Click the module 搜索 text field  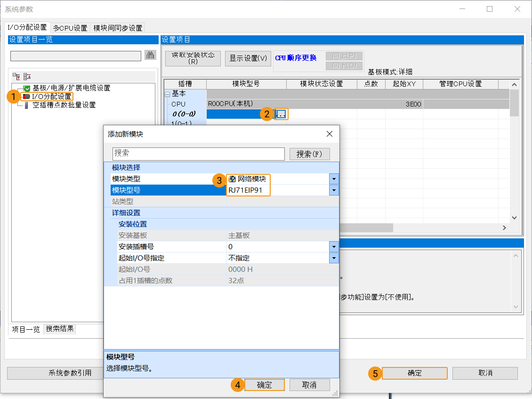198,154
